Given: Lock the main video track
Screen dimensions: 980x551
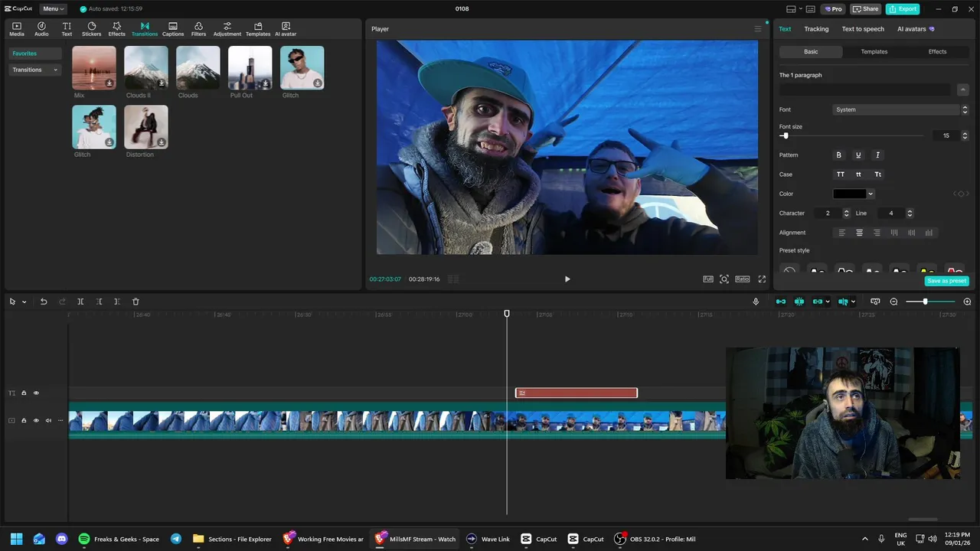Looking at the screenshot, I should click(x=24, y=420).
